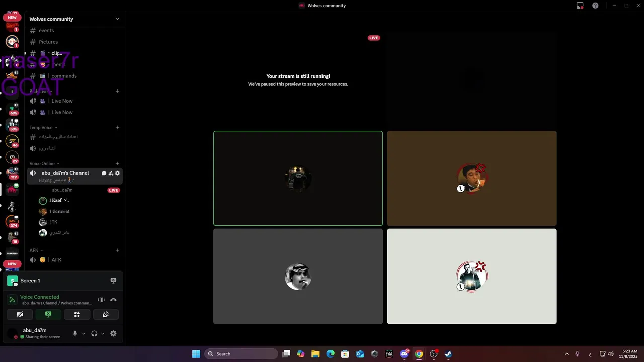Expand headphone output options arrow
This screenshot has height=362, width=644.
[x=103, y=333]
